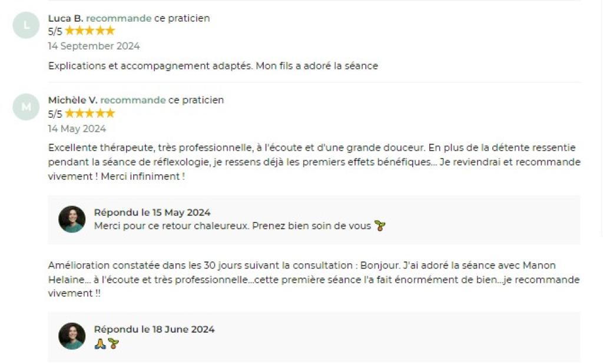
Task: Click the review starting with "Excellente thérapeute"
Action: click(x=313, y=162)
